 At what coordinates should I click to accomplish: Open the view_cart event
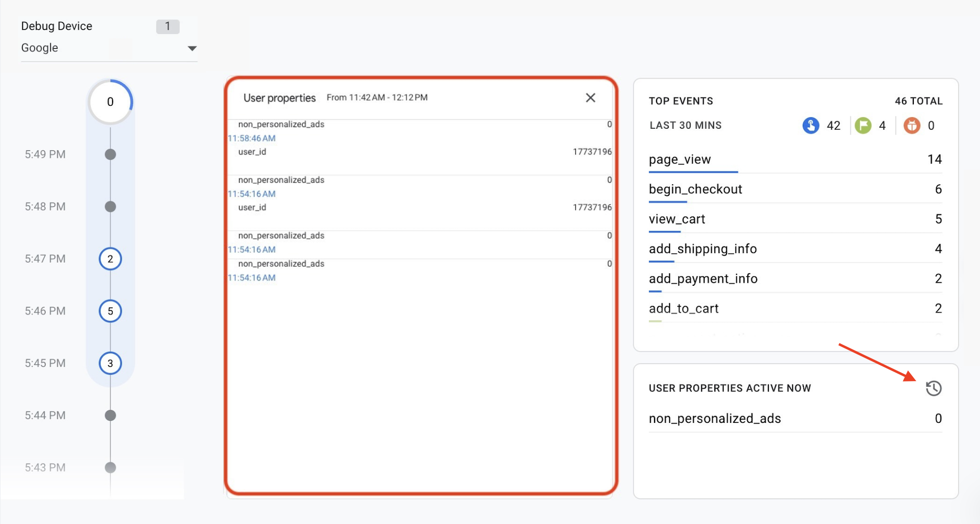coord(677,219)
